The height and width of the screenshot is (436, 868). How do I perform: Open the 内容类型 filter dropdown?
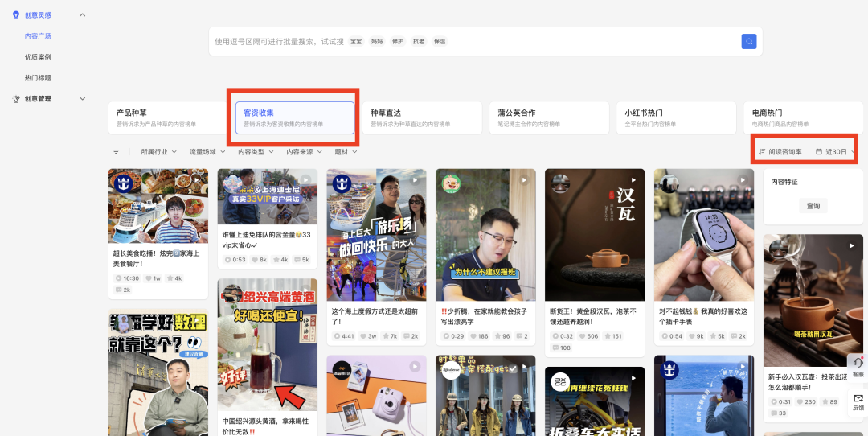[x=256, y=151]
